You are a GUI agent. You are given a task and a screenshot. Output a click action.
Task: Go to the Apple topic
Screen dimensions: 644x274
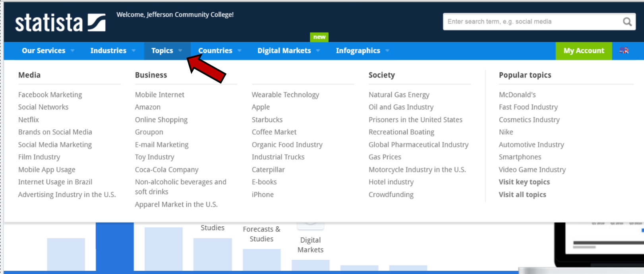261,107
